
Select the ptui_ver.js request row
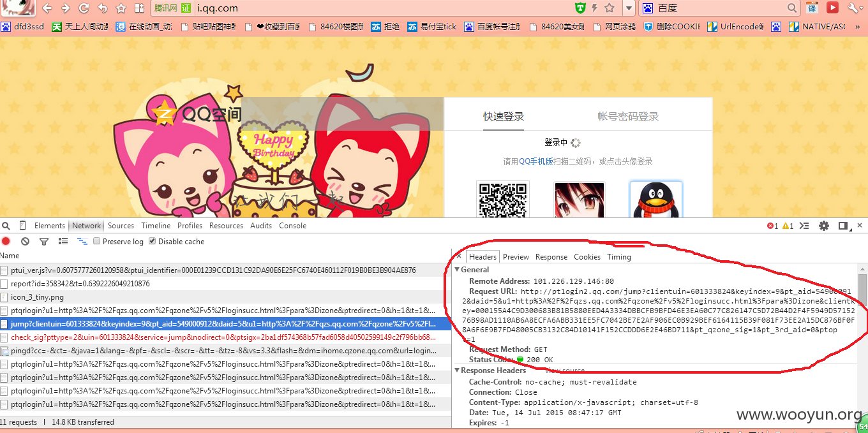pos(225,270)
